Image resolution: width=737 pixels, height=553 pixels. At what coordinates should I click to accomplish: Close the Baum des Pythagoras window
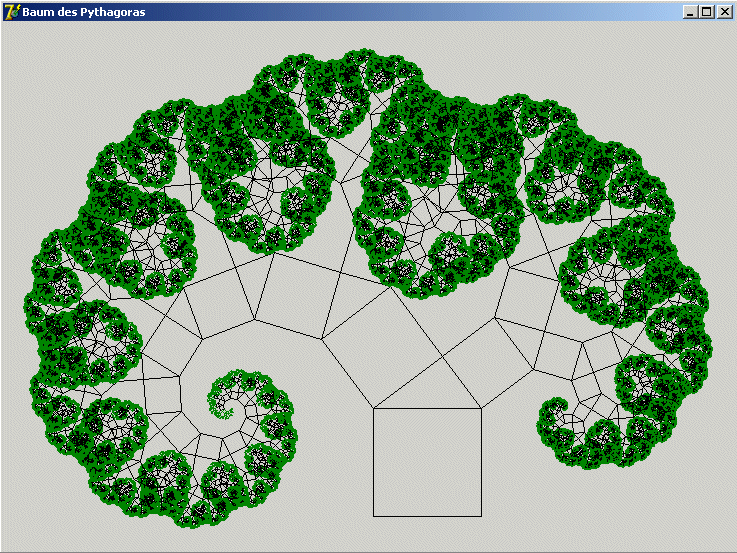pyautogui.click(x=724, y=11)
